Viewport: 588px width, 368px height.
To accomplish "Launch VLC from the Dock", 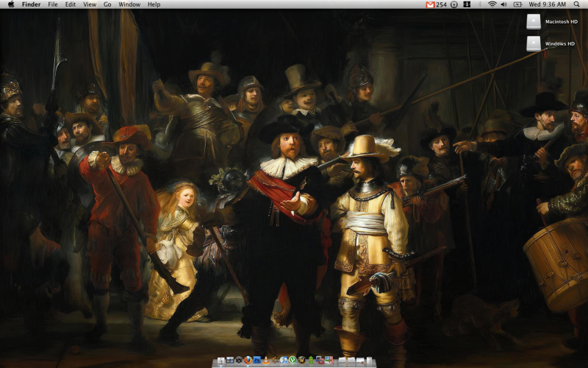I will (266, 360).
